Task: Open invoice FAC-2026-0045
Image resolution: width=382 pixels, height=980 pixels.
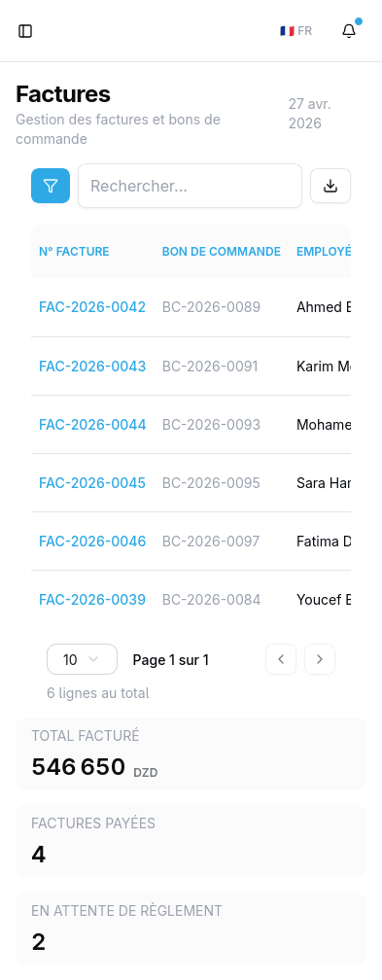Action: point(92,482)
